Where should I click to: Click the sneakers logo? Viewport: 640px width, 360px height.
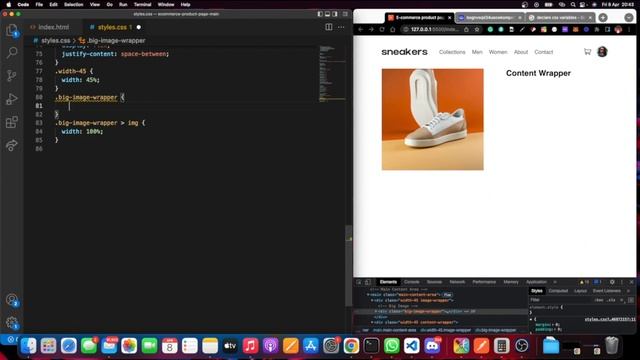[404, 52]
